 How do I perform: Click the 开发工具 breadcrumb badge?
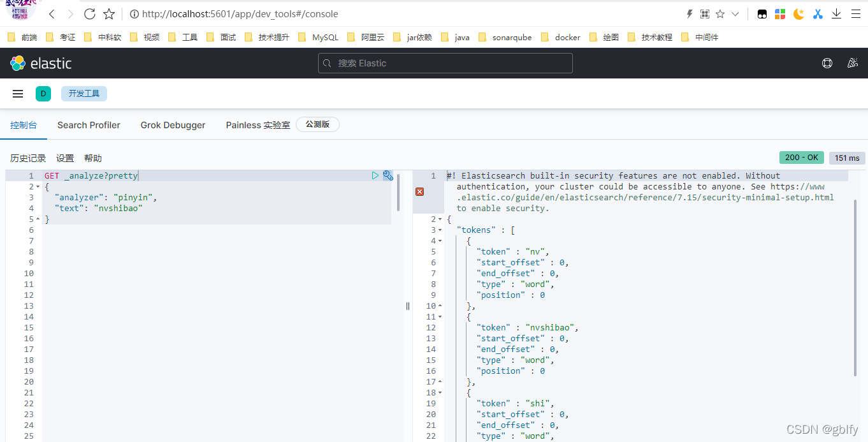click(84, 94)
